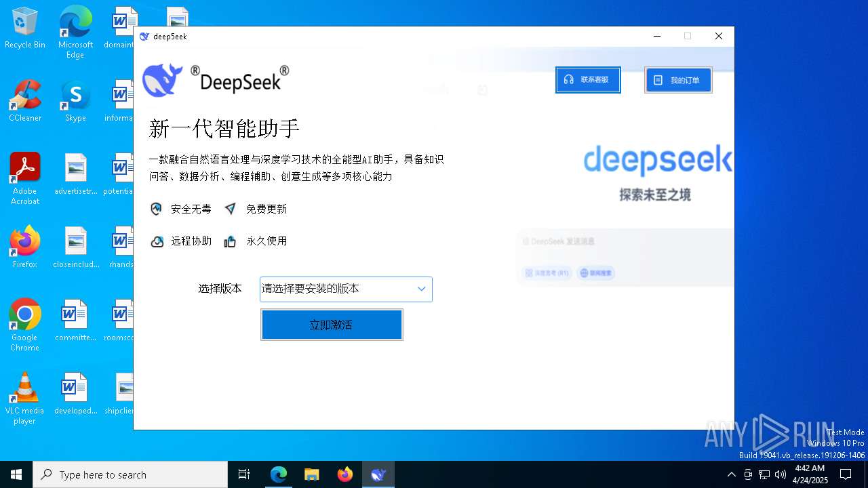The width and height of the screenshot is (868, 488).
Task: Open Google Chrome desktop shortcut
Action: click(x=25, y=325)
